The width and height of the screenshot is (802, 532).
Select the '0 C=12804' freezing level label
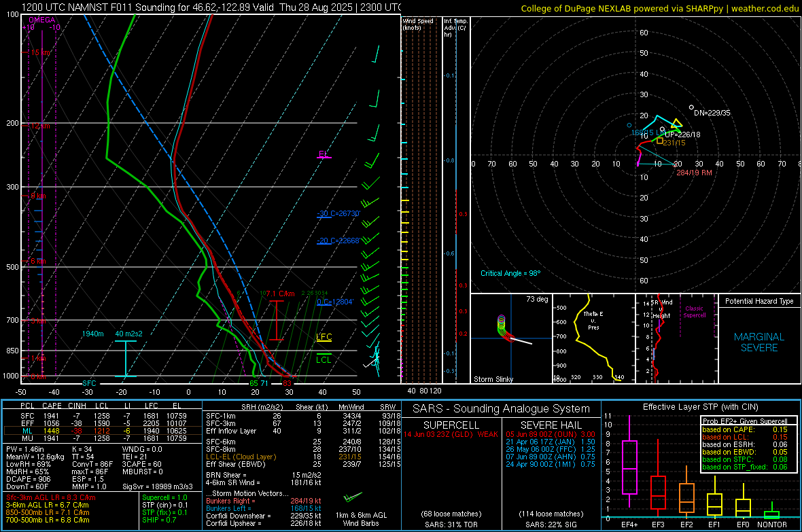(x=335, y=302)
